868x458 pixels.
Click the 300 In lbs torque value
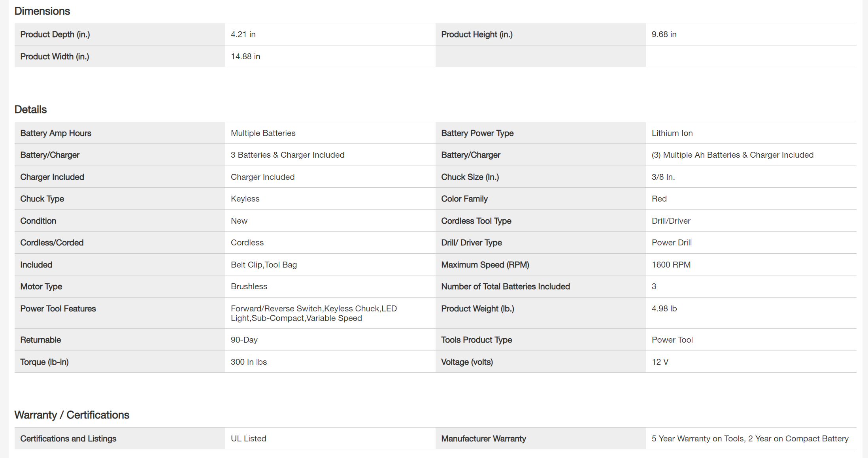[249, 362]
